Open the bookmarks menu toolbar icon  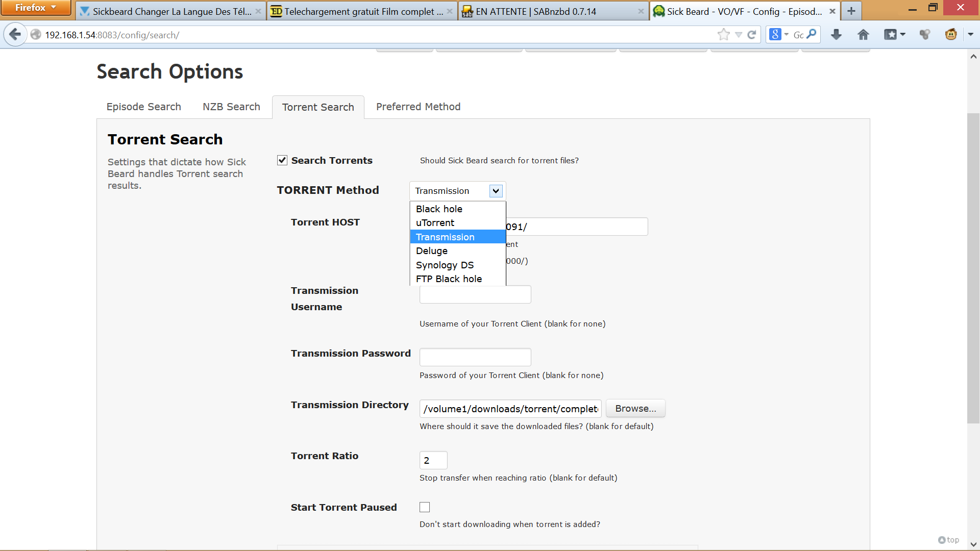click(x=891, y=35)
